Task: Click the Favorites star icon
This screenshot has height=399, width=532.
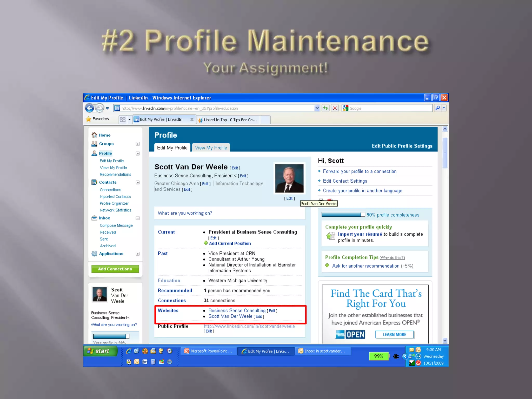Action: point(89,119)
